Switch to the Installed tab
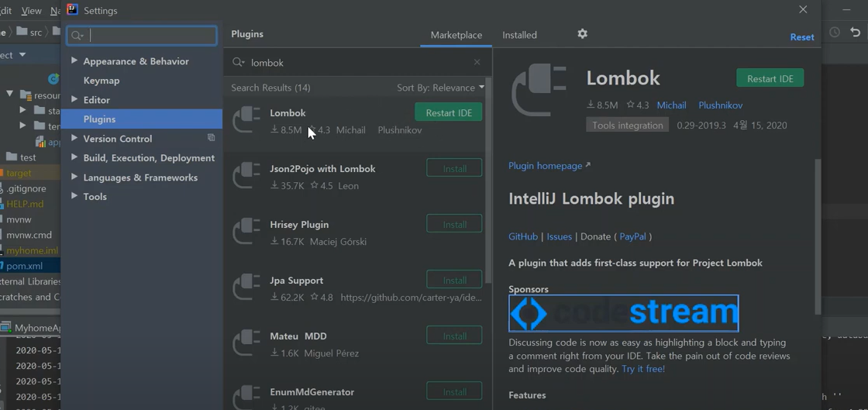Screen dimensions: 868x410 coord(519,35)
